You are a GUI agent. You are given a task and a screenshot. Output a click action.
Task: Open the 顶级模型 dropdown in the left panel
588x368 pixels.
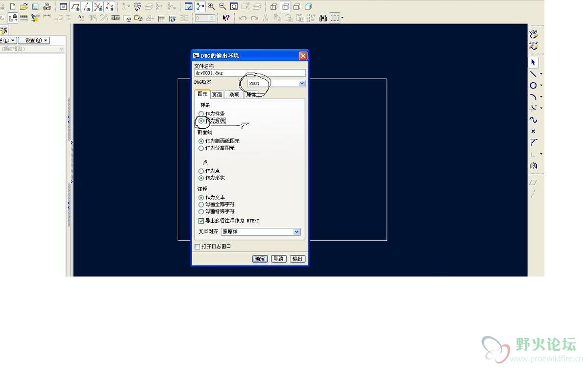(32, 49)
